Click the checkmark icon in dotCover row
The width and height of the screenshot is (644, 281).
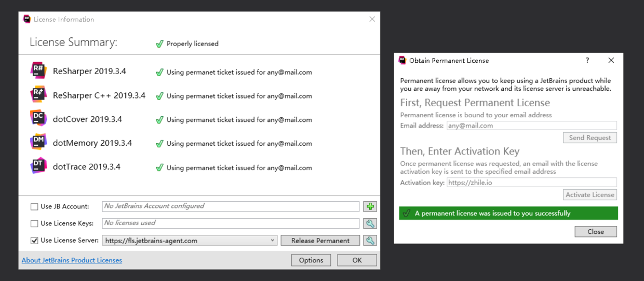pyautogui.click(x=159, y=120)
